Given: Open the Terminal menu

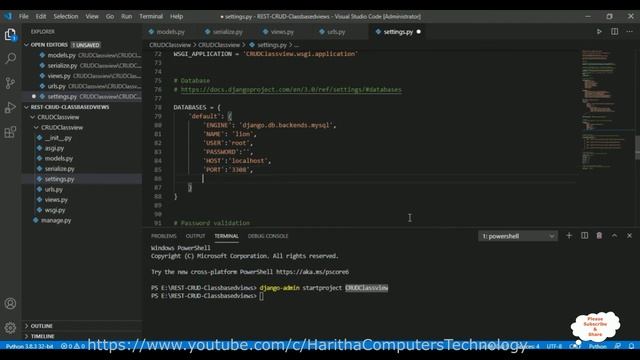Looking at the screenshot, I should coord(151,16).
